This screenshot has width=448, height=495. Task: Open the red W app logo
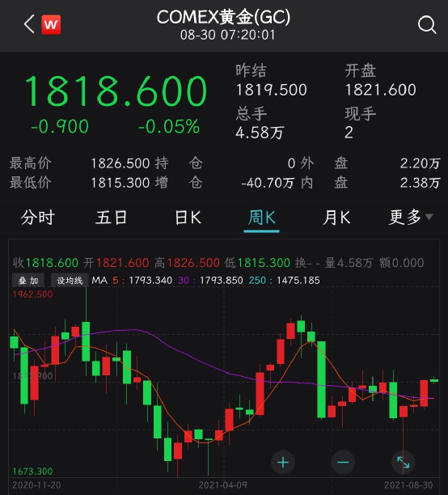[x=51, y=24]
